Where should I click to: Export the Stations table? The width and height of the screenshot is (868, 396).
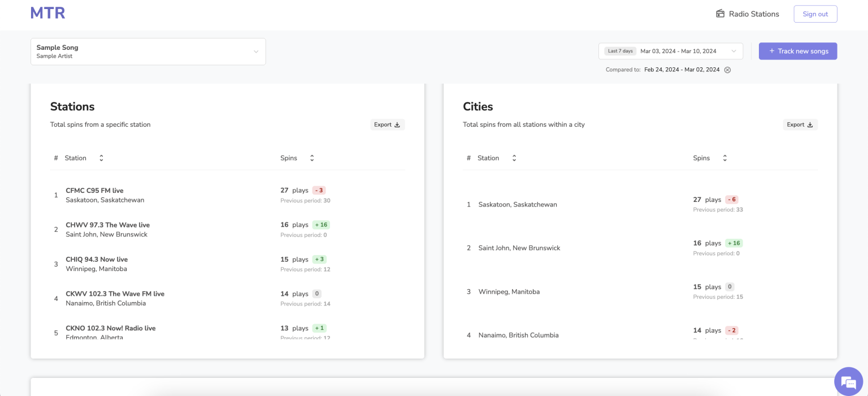387,124
